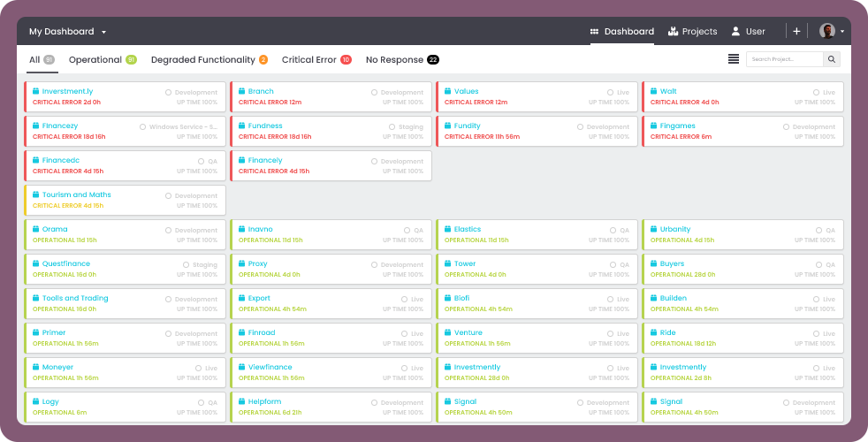Click the Search Project input field

coord(784,59)
